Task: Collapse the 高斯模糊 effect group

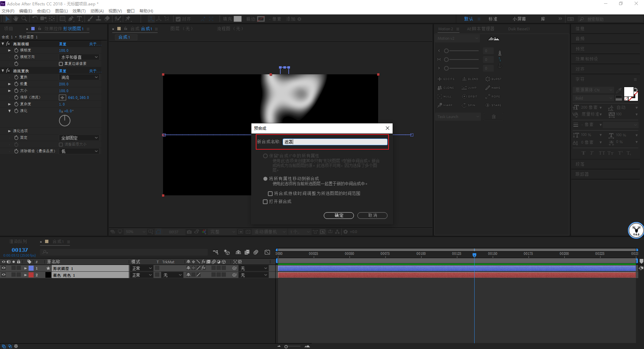Action: point(3,44)
